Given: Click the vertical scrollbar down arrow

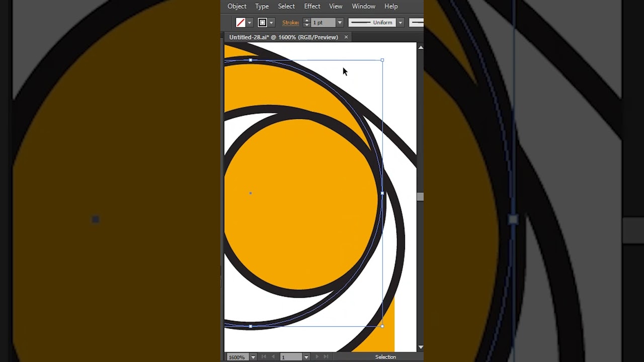Looking at the screenshot, I should (x=421, y=347).
